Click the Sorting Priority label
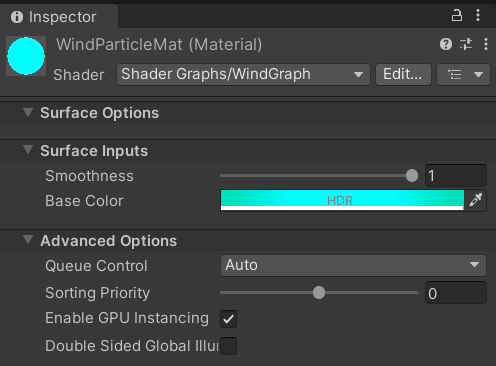This screenshot has height=366, width=496. click(97, 293)
